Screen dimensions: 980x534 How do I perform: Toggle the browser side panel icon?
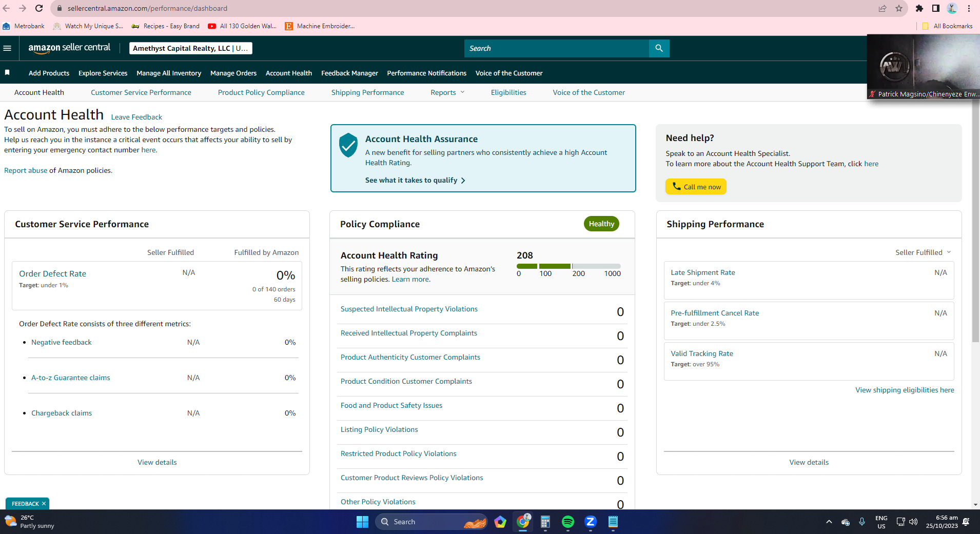coord(936,8)
